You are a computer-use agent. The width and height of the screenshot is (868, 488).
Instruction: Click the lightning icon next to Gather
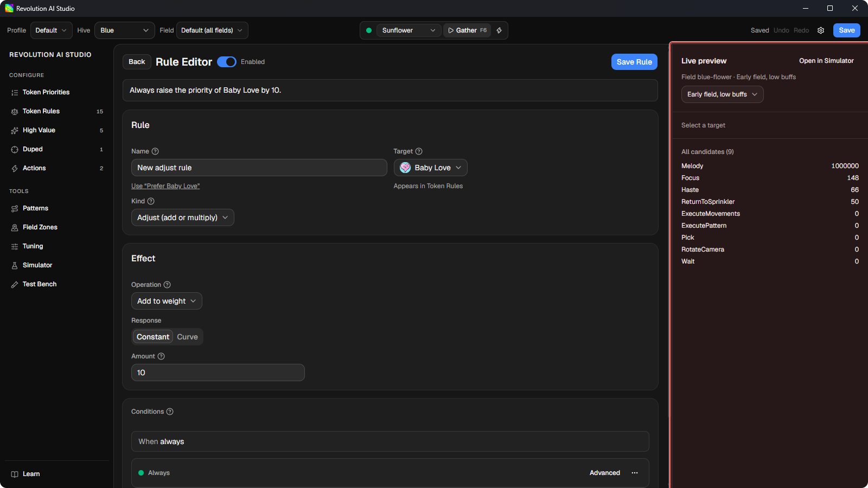(499, 30)
